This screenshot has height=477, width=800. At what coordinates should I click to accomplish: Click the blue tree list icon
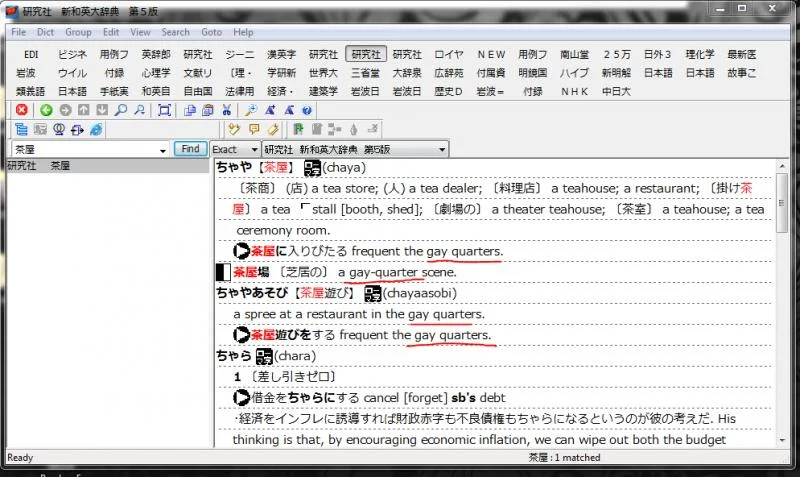tap(21, 130)
